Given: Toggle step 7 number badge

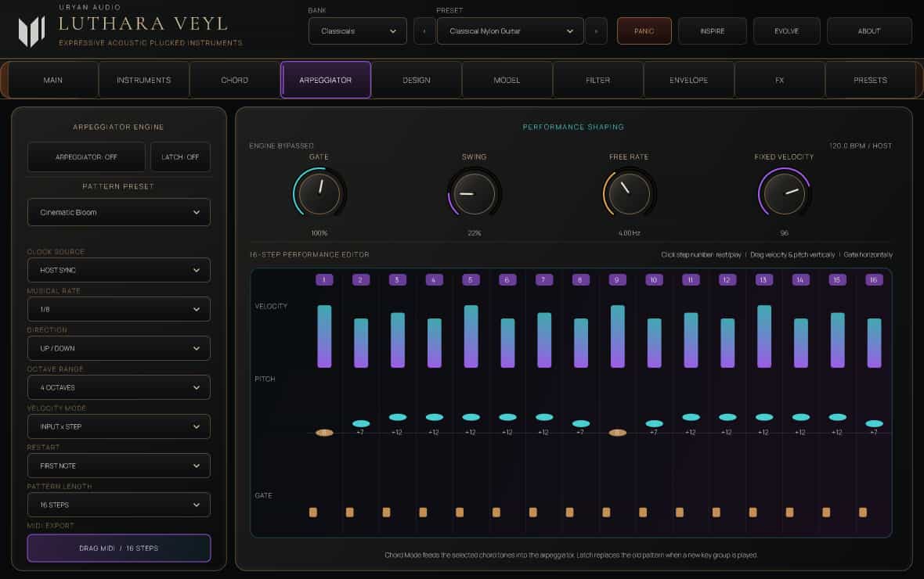Looking at the screenshot, I should tap(544, 280).
